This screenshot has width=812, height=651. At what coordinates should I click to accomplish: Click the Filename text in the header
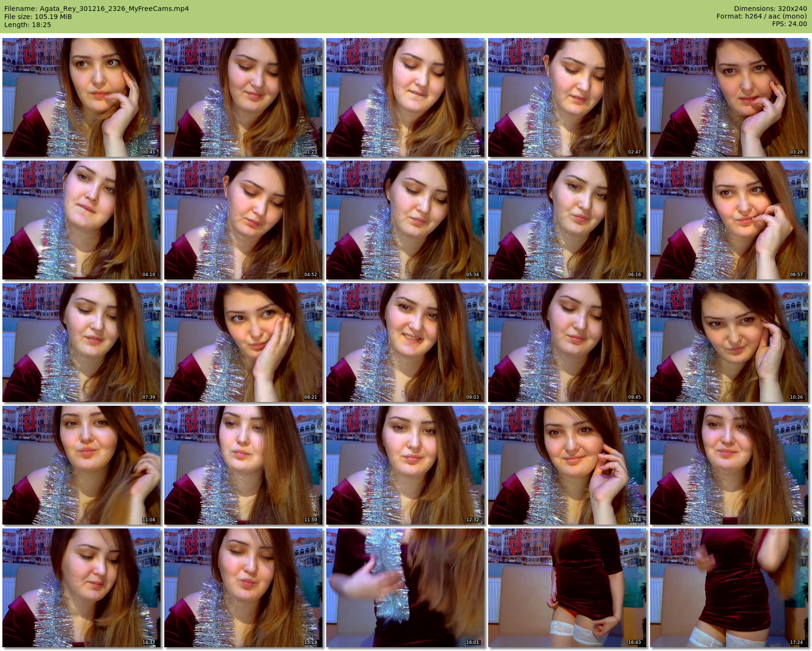coord(96,9)
